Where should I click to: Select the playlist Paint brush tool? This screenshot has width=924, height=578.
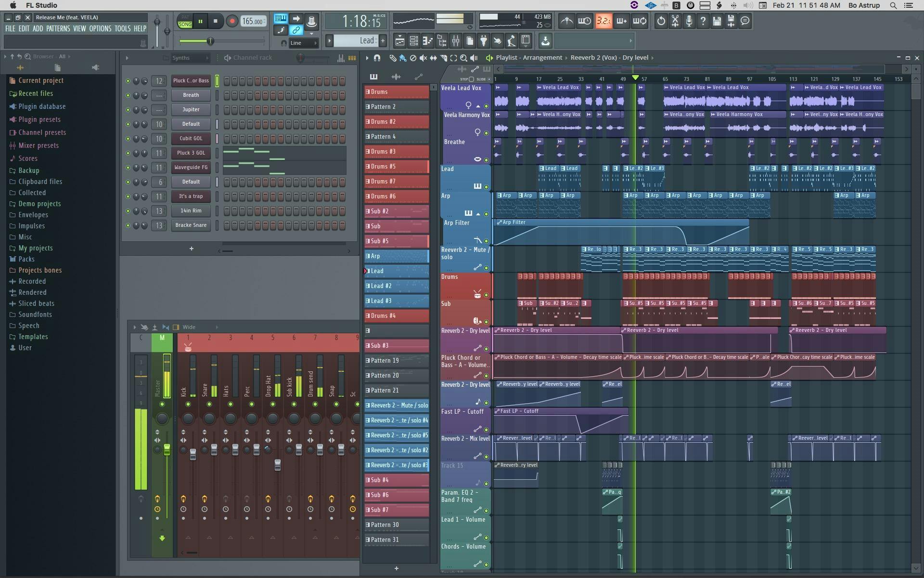pos(403,58)
